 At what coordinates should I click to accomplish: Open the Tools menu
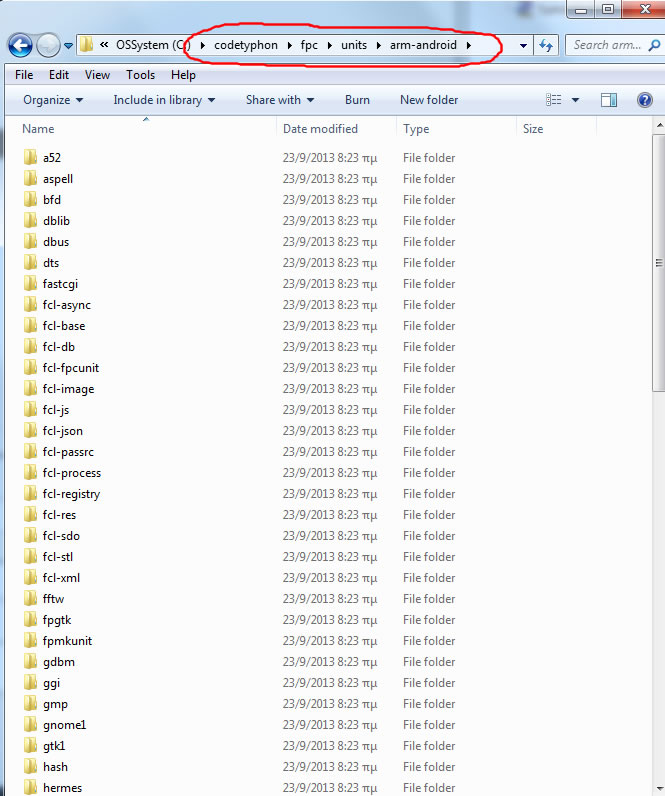point(140,75)
